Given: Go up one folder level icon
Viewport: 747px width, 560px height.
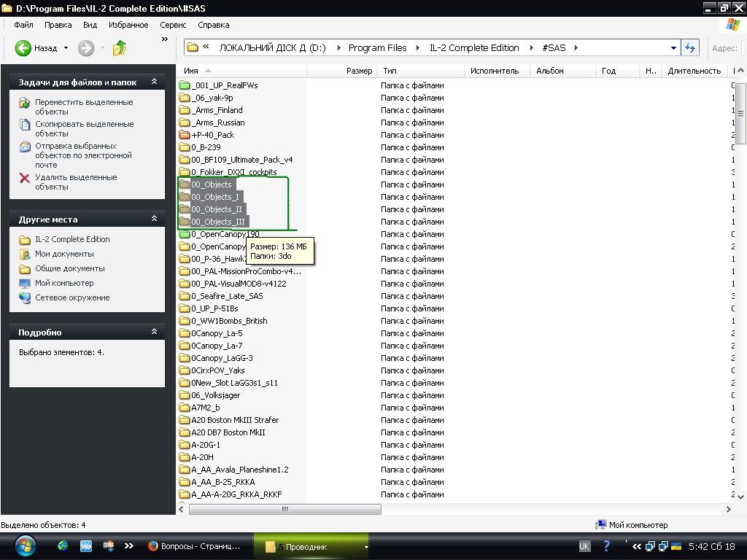Looking at the screenshot, I should pyautogui.click(x=119, y=48).
